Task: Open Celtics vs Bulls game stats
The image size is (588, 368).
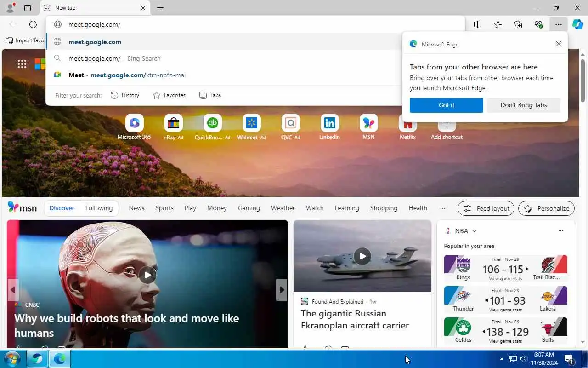Action: coord(505,341)
